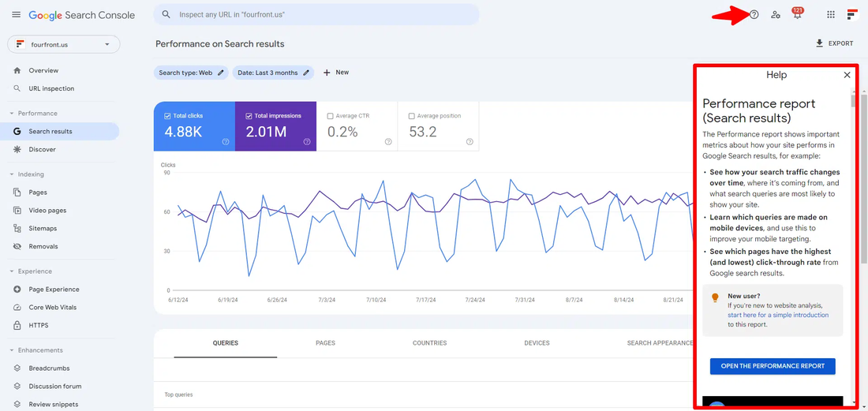Collapse the Indexing sidebar section

point(12,174)
